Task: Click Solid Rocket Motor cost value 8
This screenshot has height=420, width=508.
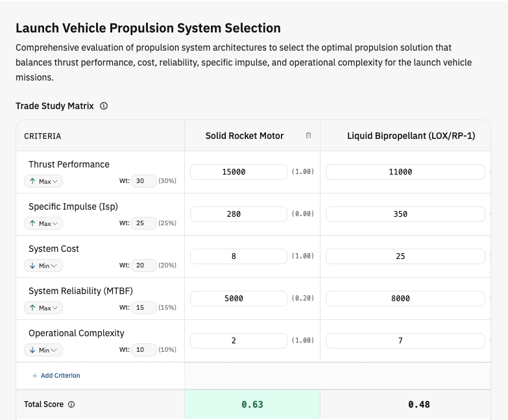Action: pyautogui.click(x=239, y=256)
